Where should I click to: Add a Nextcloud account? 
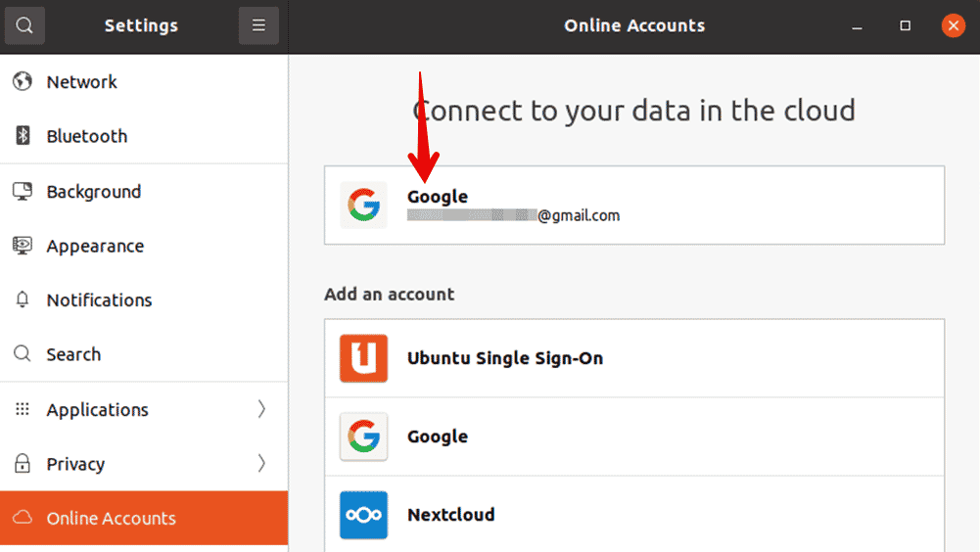pos(634,514)
